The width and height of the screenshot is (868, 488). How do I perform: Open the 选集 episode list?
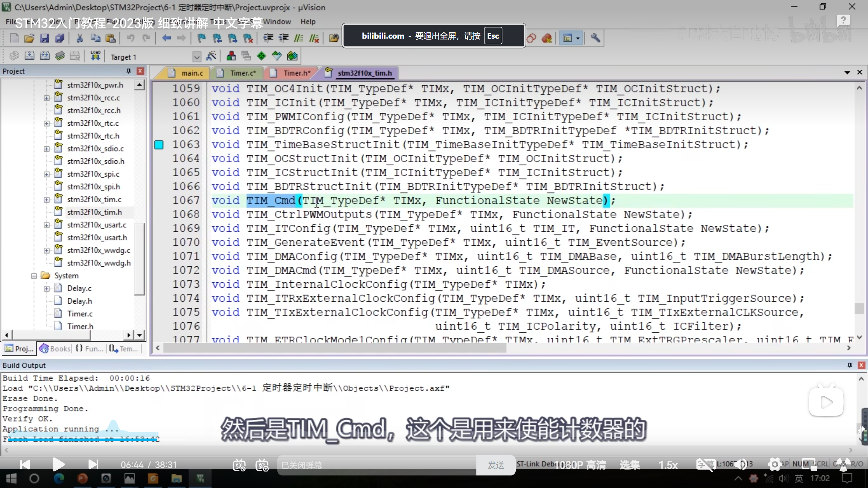tap(630, 465)
